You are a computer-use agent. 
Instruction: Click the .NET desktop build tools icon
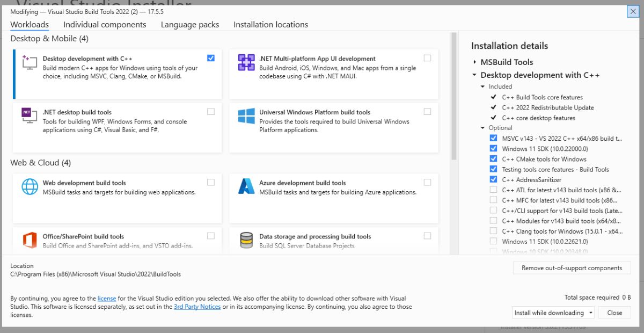[30, 115]
